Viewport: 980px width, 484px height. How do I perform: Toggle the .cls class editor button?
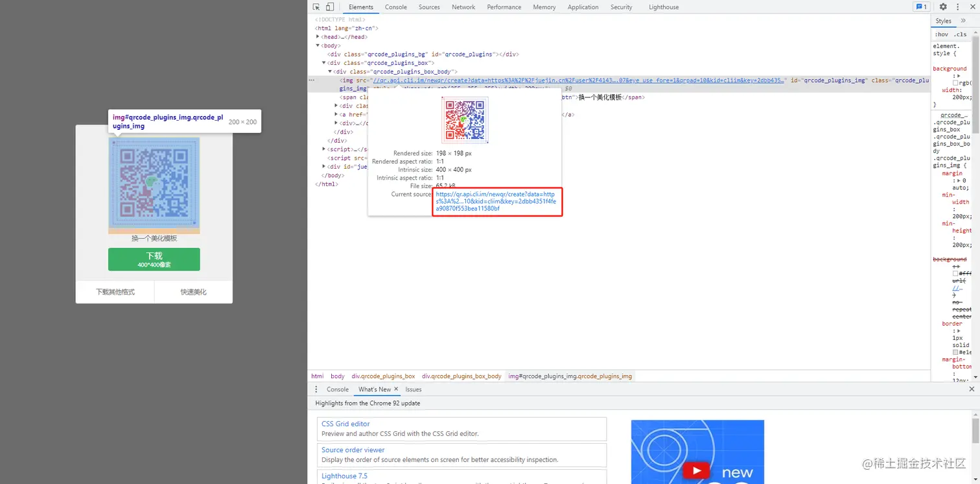click(960, 34)
